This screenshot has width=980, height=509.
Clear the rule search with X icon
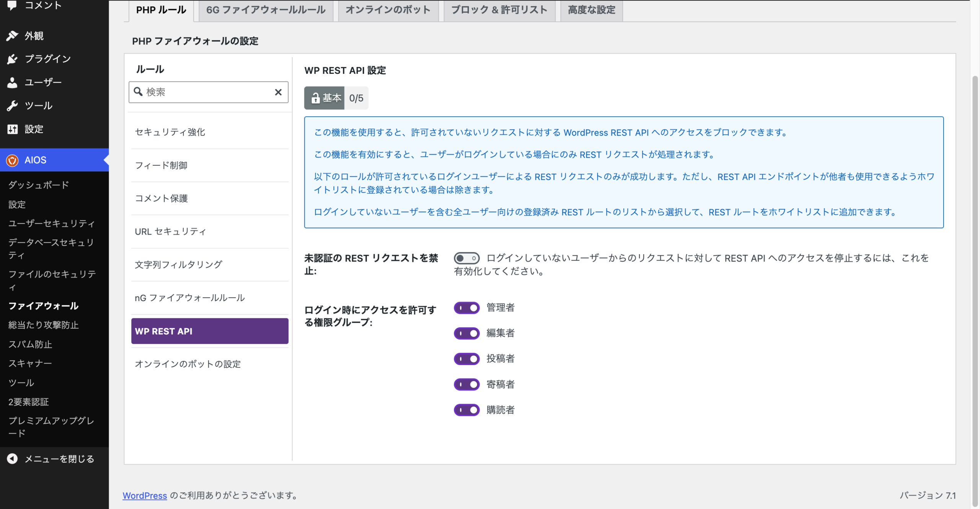[278, 92]
